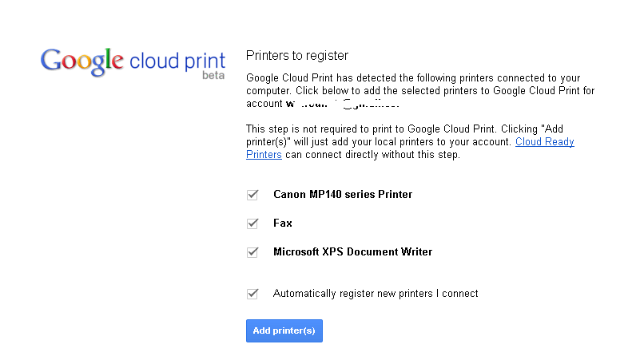Screen dimensions: 644x364
Task: Open the Cloud Ready Printers link
Action: tap(544, 142)
